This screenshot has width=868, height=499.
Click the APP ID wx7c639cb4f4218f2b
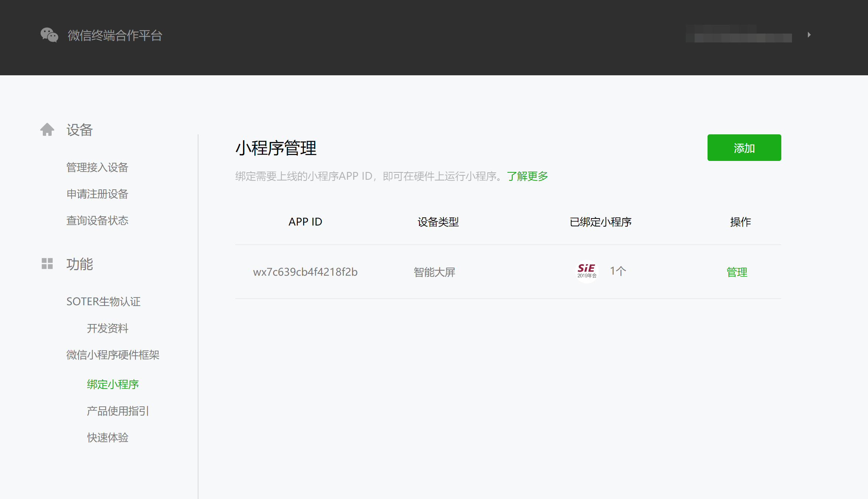(305, 272)
